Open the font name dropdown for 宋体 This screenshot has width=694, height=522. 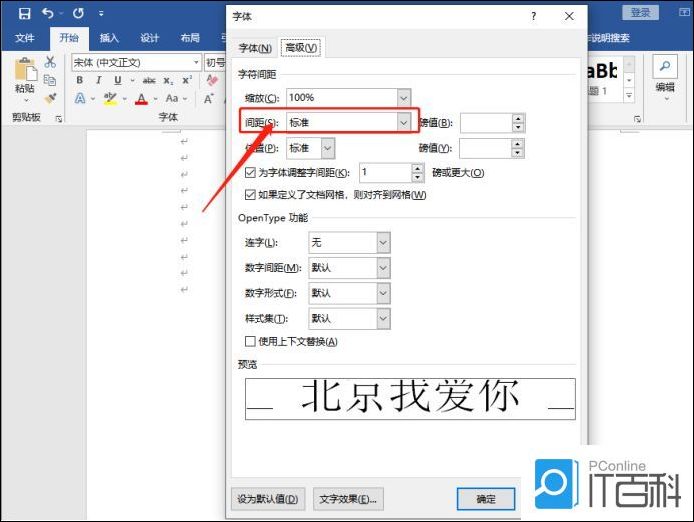[196, 62]
